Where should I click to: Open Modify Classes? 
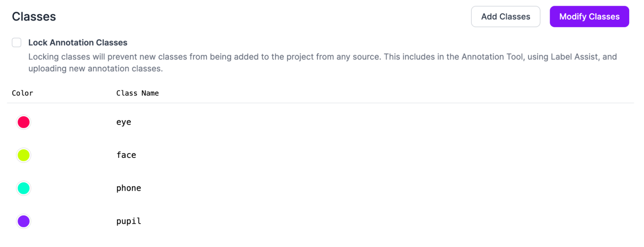[589, 16]
